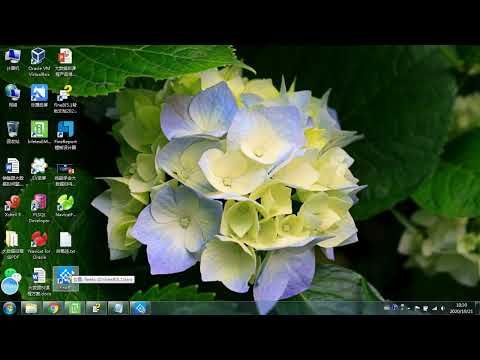Select the highlighted blue FineBI shortcut icon
Image resolution: width=480 pixels, height=360 pixels.
tap(65, 278)
